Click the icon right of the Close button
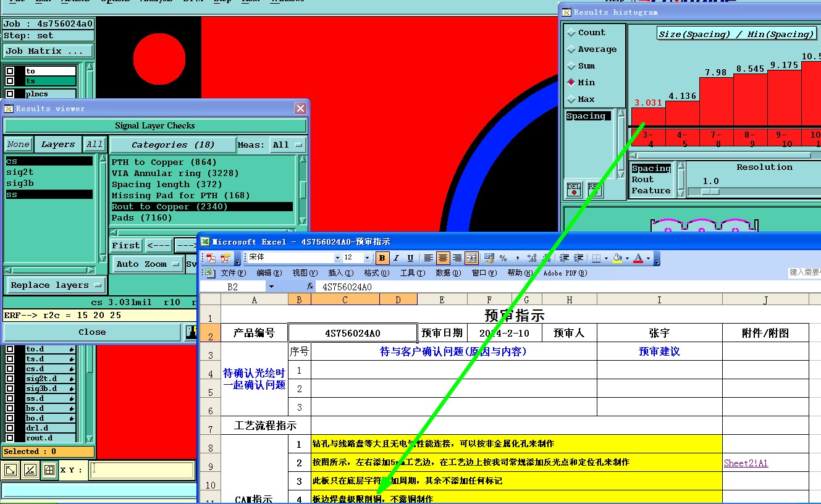Viewport: 821px width, 504px height. pyautogui.click(x=192, y=332)
